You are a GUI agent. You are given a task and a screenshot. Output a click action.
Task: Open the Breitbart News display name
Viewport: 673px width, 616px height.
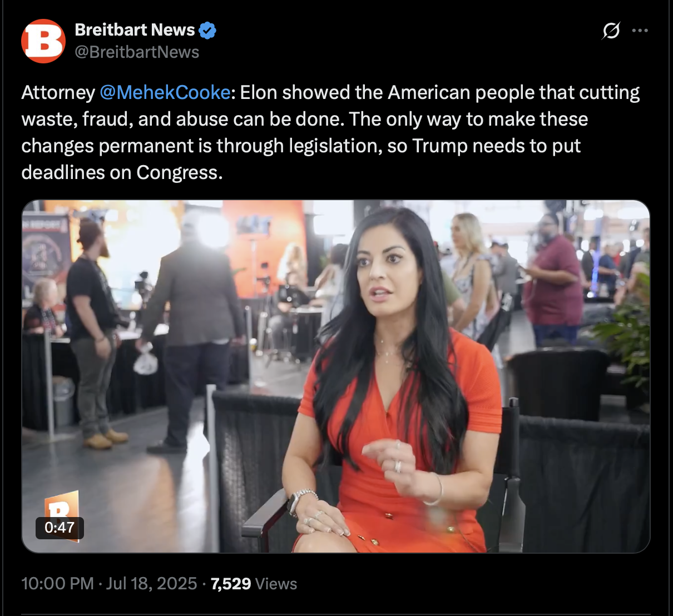coord(135,29)
